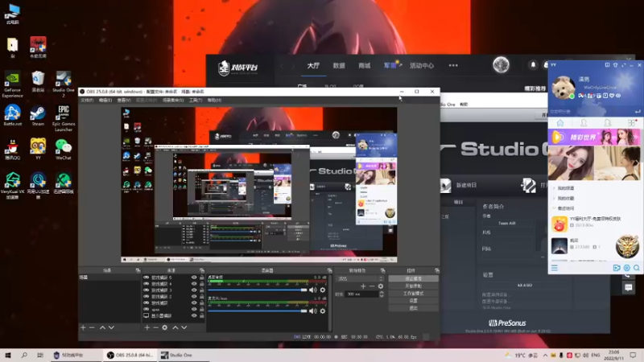Viewport: 644px width, 362px height.
Task: Toggle lock on the apex source
Action: pyautogui.click(x=202, y=309)
